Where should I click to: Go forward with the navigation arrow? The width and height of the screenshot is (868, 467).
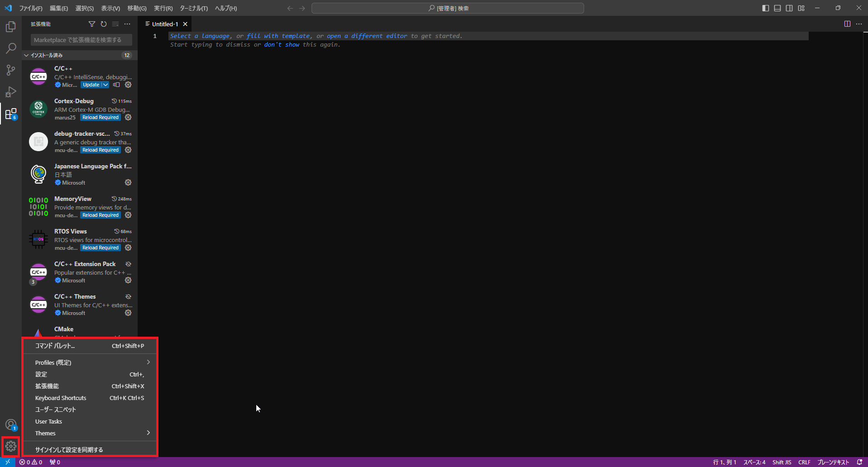[302, 8]
